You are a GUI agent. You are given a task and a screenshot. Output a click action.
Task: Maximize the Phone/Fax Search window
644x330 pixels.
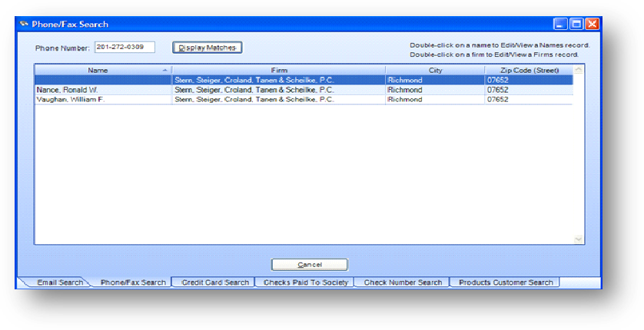click(x=576, y=25)
